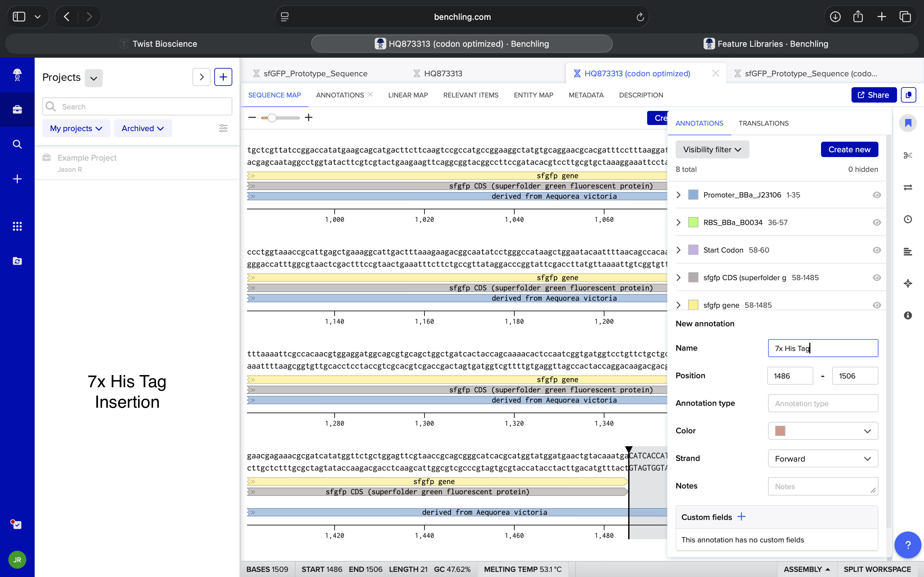Click the scissors digest icon in right sidebar
924x577 pixels.
click(x=908, y=155)
